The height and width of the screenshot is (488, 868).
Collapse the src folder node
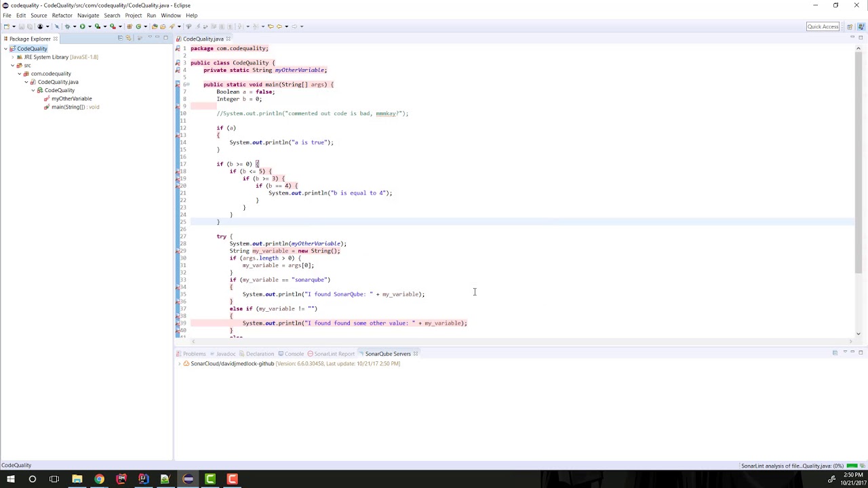tap(12, 66)
